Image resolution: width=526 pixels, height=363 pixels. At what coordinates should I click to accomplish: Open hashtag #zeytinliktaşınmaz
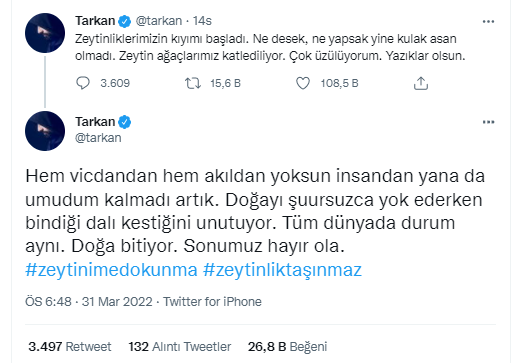(x=282, y=270)
